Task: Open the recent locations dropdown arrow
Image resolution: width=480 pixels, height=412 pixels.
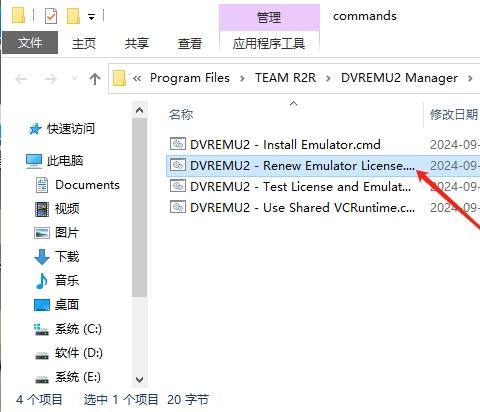Action: tap(74, 79)
